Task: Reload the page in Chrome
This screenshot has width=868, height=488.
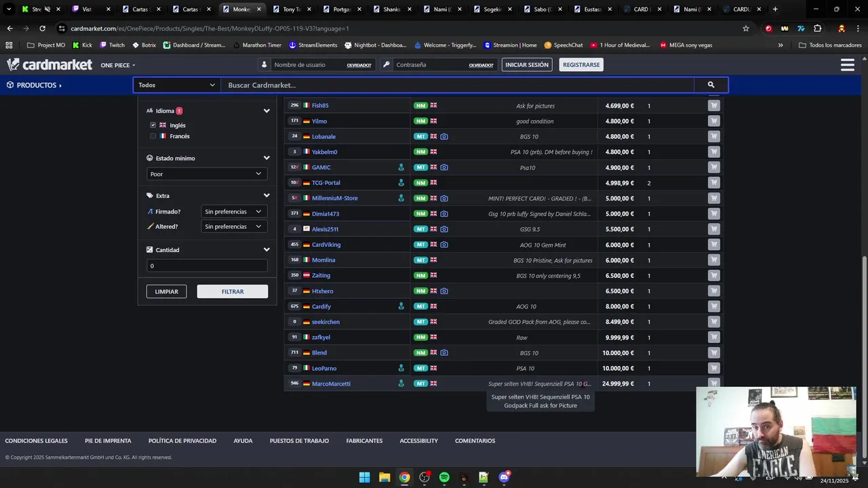Action: (x=42, y=28)
